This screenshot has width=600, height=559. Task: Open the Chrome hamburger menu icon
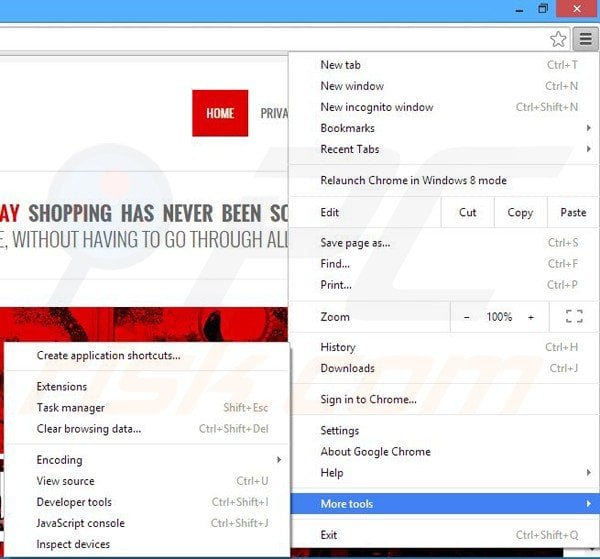click(585, 39)
